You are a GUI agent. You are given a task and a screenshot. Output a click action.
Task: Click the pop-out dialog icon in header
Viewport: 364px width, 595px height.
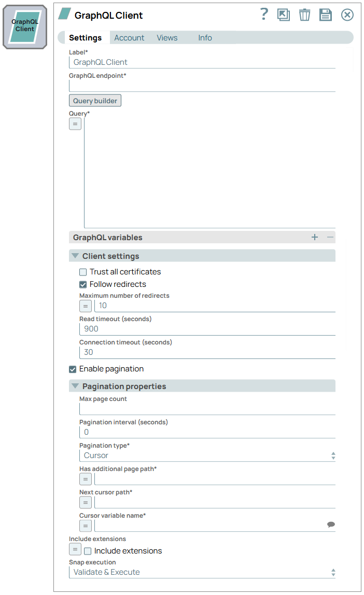pos(284,15)
